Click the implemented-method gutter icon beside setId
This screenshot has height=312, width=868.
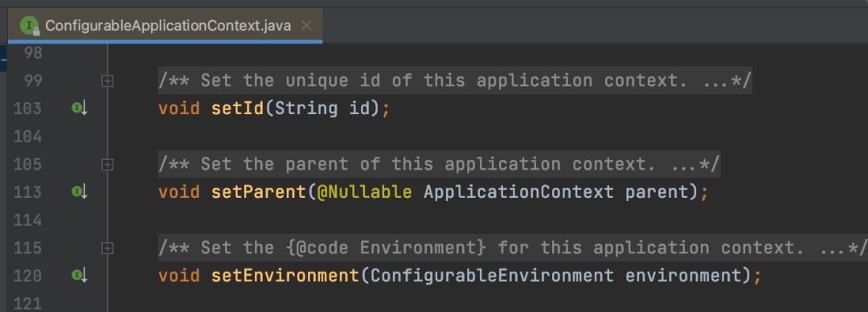(80, 109)
